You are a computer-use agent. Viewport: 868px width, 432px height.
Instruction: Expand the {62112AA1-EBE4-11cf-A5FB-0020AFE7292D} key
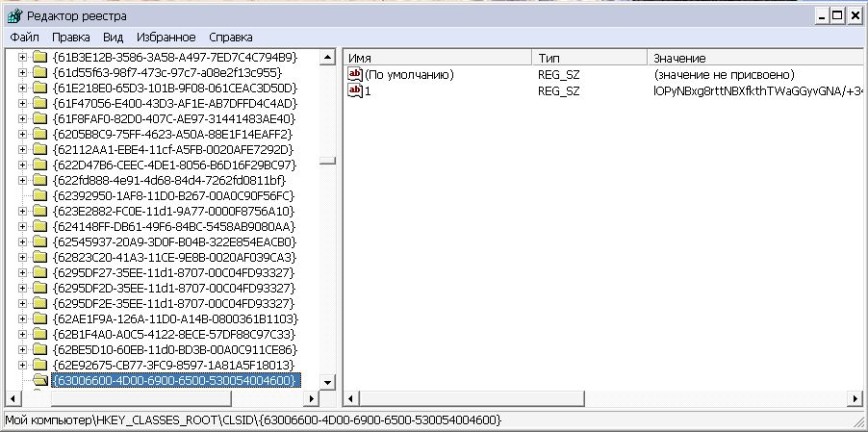point(23,149)
